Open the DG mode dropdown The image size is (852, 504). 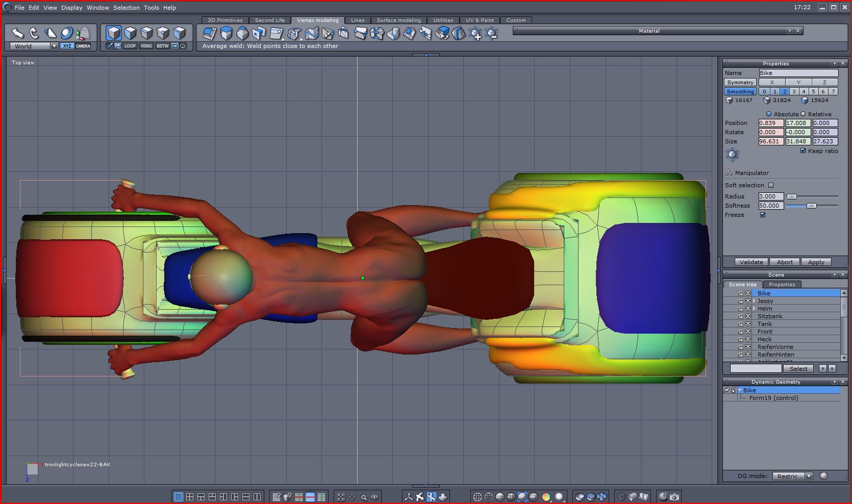(x=809, y=476)
